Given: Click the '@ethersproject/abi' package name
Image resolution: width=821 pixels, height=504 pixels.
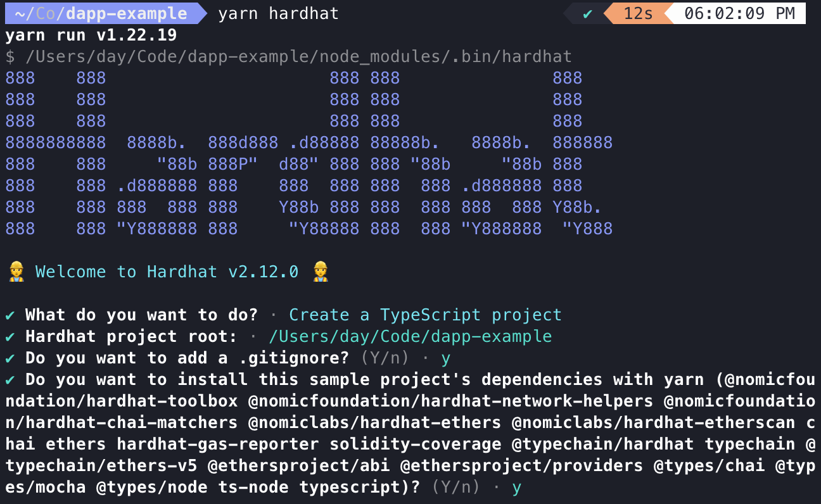Looking at the screenshot, I should pyautogui.click(x=299, y=465).
